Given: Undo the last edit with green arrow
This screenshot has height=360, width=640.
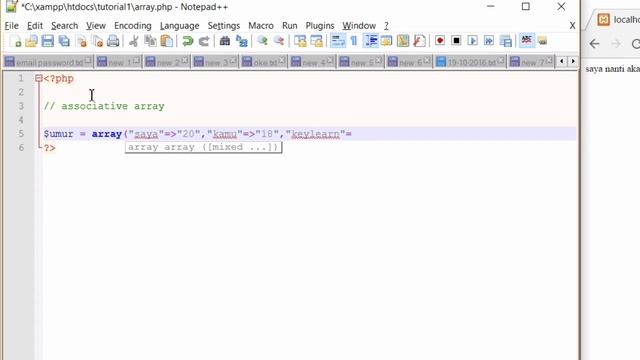Looking at the screenshot, I should [x=187, y=41].
